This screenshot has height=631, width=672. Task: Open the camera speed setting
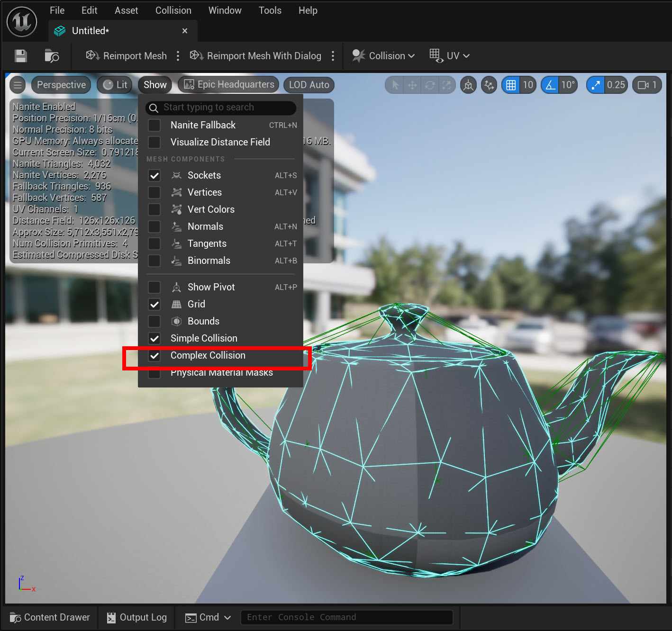[x=647, y=85]
